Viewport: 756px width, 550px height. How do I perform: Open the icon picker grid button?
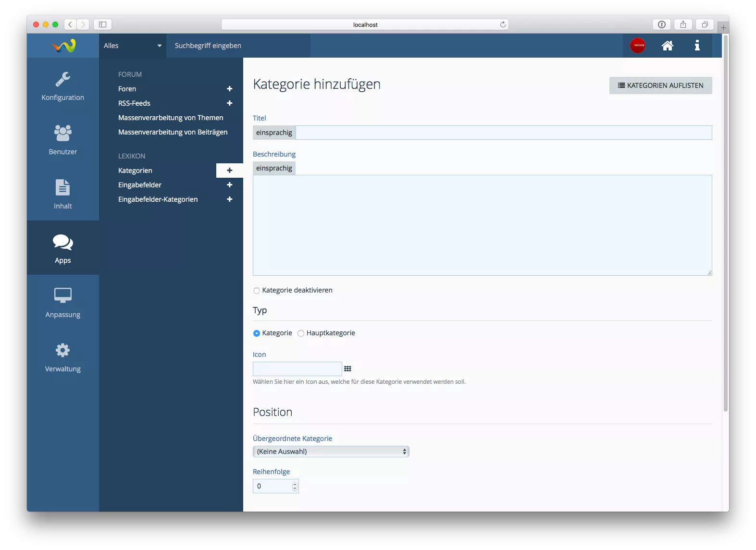click(x=347, y=369)
